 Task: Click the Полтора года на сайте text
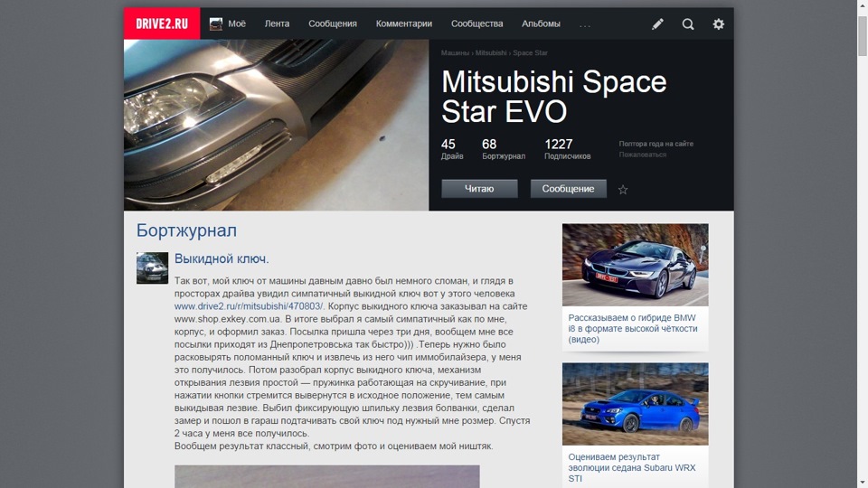point(656,144)
